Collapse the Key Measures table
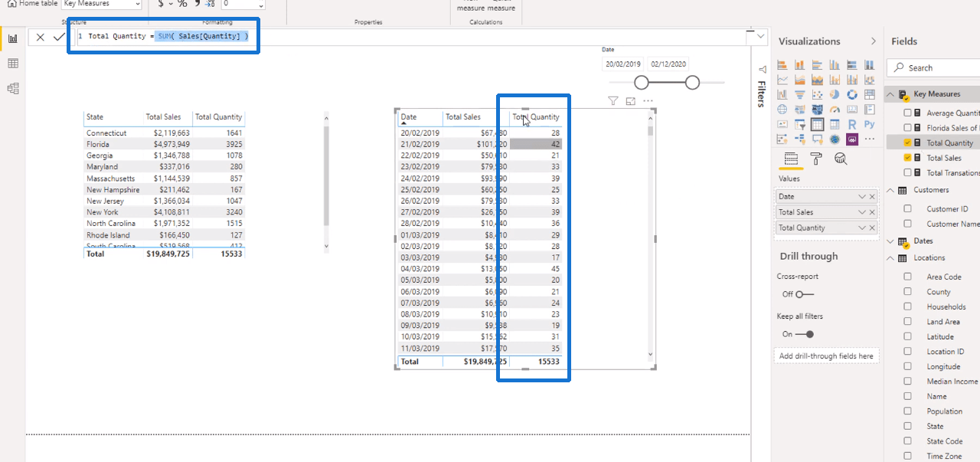The height and width of the screenshot is (462, 980). point(890,94)
